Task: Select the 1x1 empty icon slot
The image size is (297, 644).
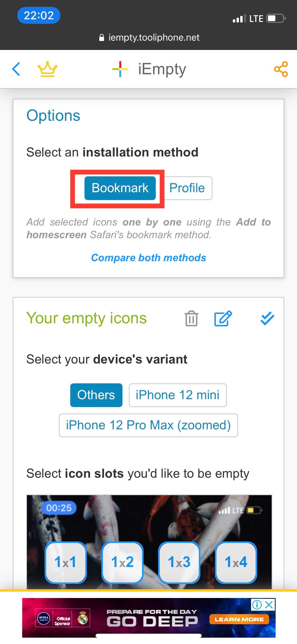Action: [x=65, y=562]
